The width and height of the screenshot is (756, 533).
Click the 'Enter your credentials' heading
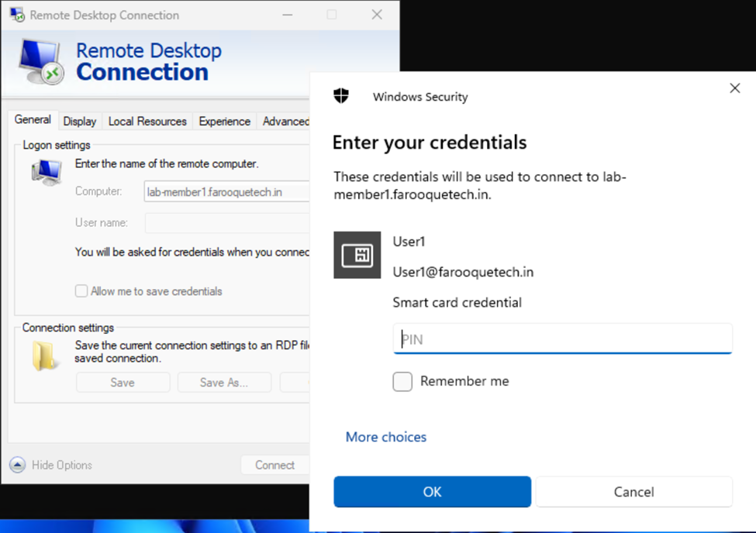click(x=430, y=143)
